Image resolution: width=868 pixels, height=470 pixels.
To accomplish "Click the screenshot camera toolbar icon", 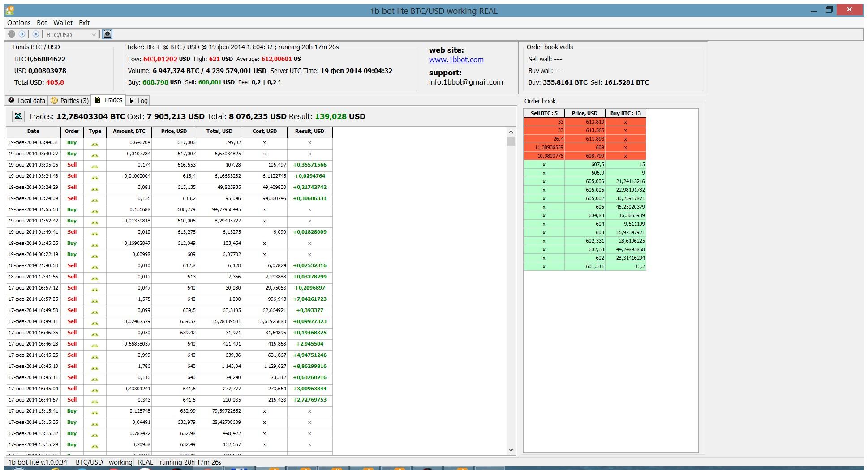I will tap(107, 34).
